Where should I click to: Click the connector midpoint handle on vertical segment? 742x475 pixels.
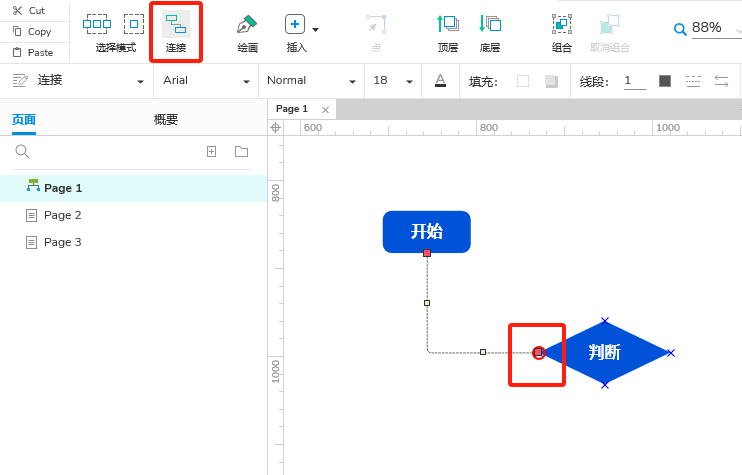427,303
